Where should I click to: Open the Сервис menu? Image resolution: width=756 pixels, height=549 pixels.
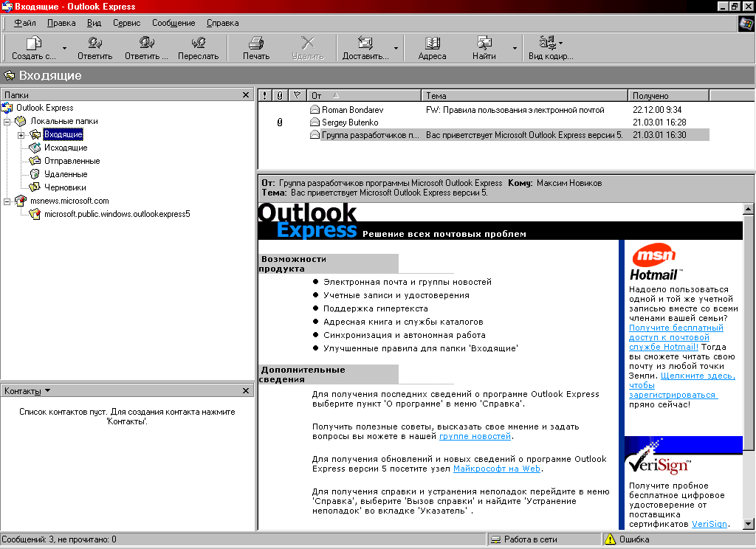point(127,23)
